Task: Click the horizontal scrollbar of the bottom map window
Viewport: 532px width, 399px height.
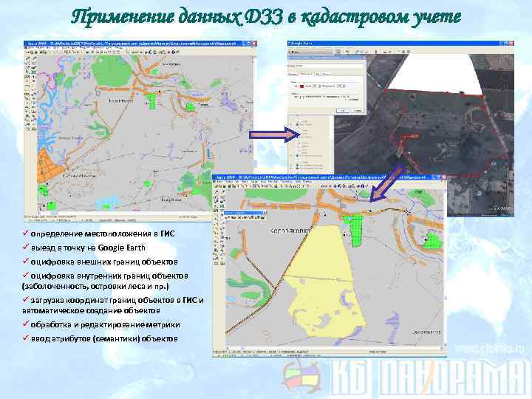Action: tap(334, 348)
